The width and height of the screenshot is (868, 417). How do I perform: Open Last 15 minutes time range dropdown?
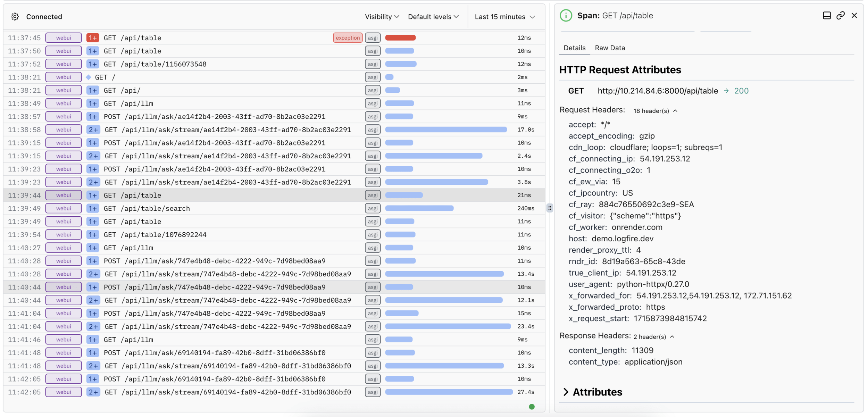tap(504, 17)
